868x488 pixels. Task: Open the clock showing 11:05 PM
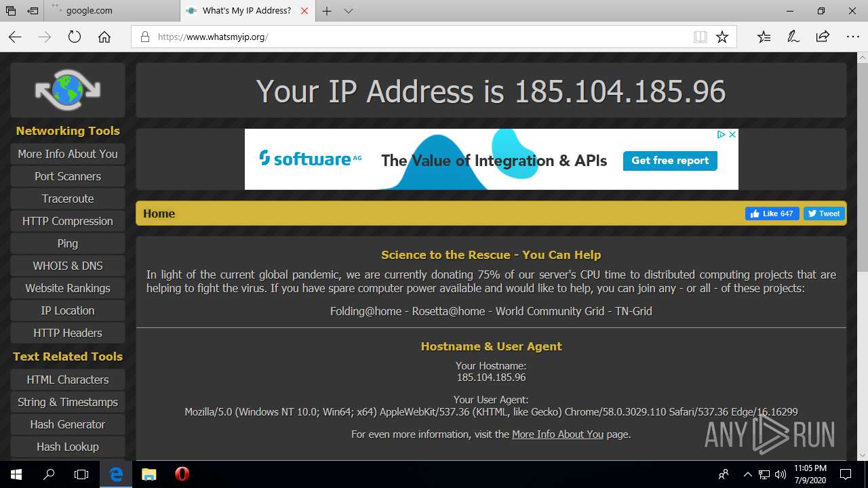810,474
